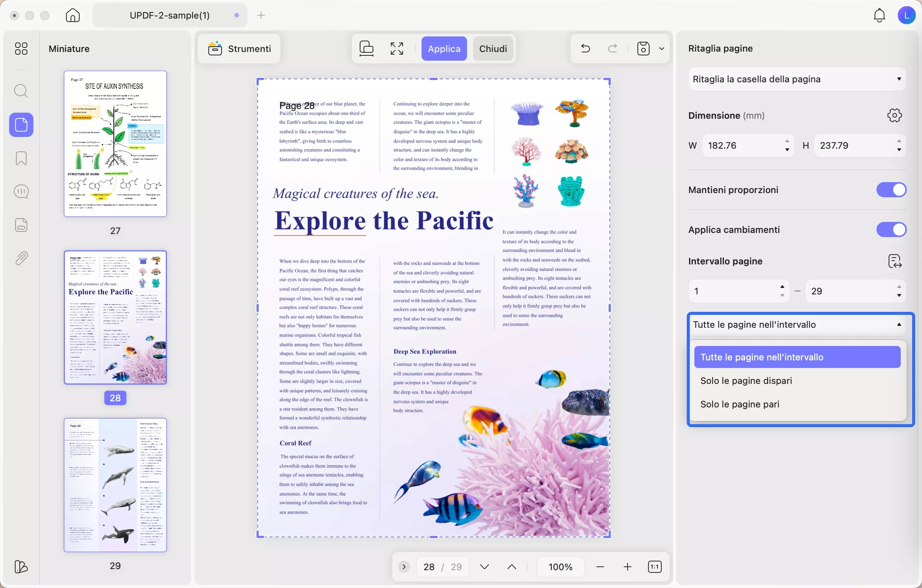Click the zoom in plus button
This screenshot has height=588, width=922.
pyautogui.click(x=627, y=566)
